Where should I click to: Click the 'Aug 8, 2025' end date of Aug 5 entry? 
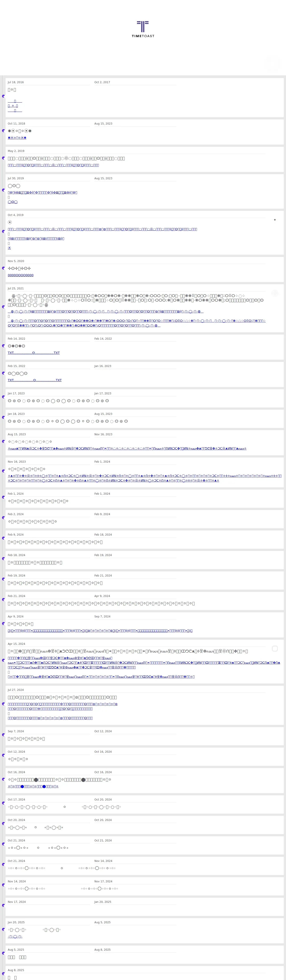[102, 950]
